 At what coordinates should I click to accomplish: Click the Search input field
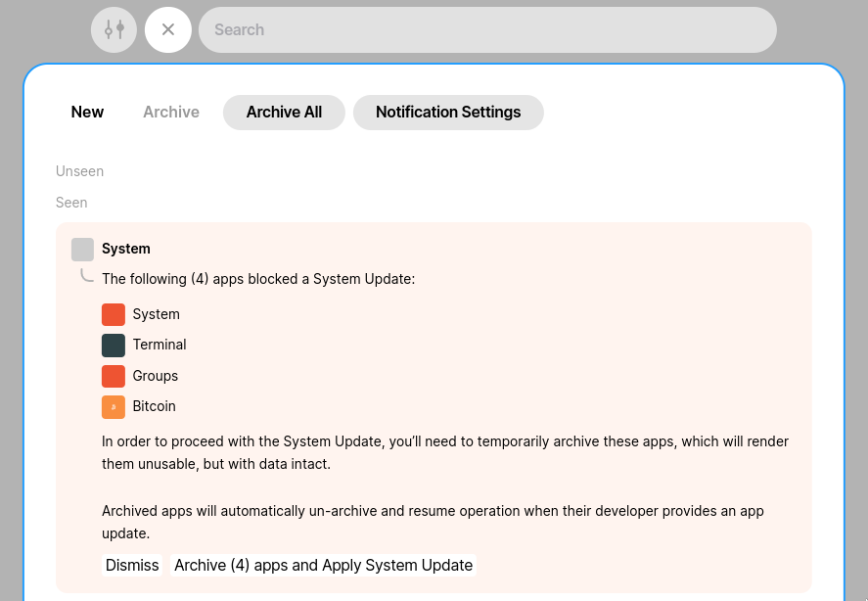[487, 29]
